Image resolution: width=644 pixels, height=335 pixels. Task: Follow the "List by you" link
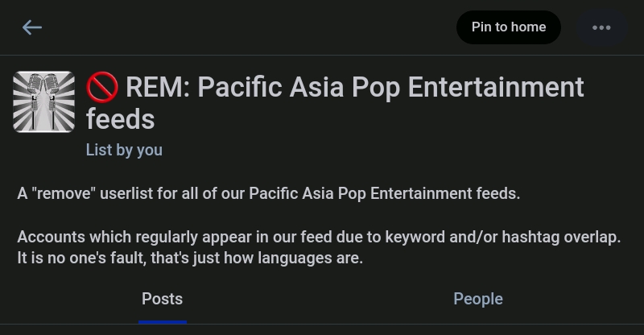(x=124, y=150)
